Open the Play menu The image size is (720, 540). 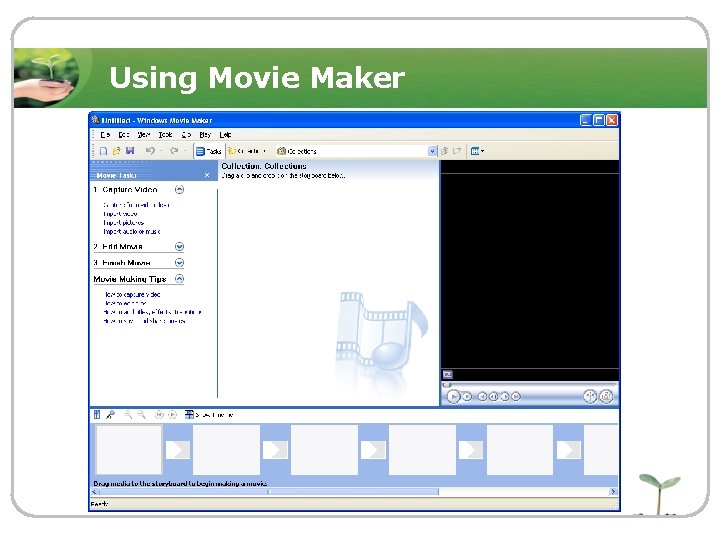(205, 135)
